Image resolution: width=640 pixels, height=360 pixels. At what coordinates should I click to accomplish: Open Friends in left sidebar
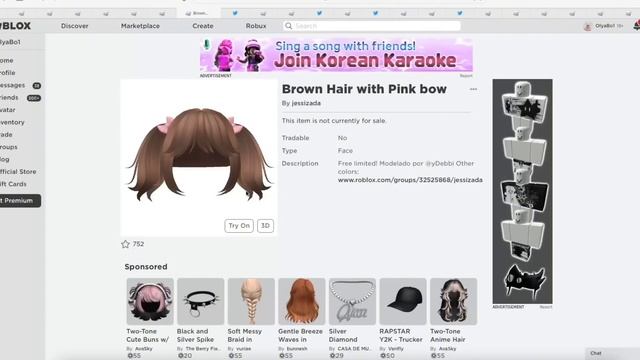click(9, 98)
